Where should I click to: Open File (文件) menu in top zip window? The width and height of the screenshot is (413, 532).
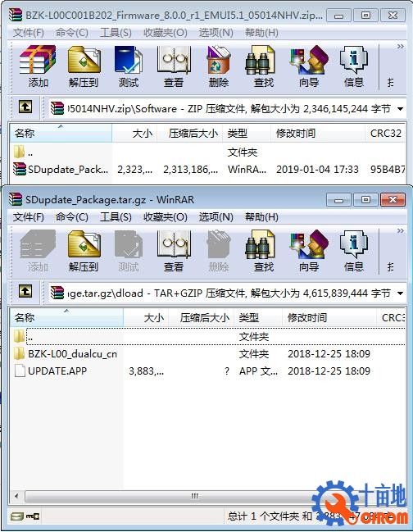click(29, 33)
